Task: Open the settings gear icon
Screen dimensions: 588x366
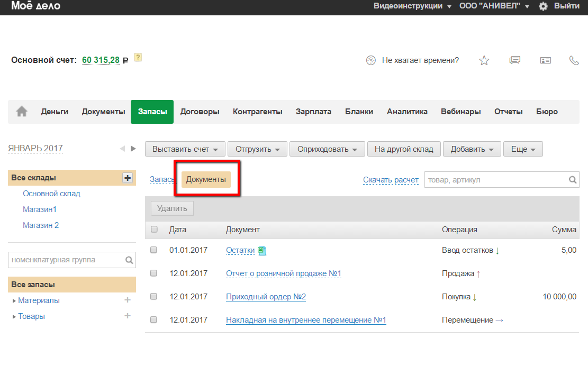Action: point(543,6)
